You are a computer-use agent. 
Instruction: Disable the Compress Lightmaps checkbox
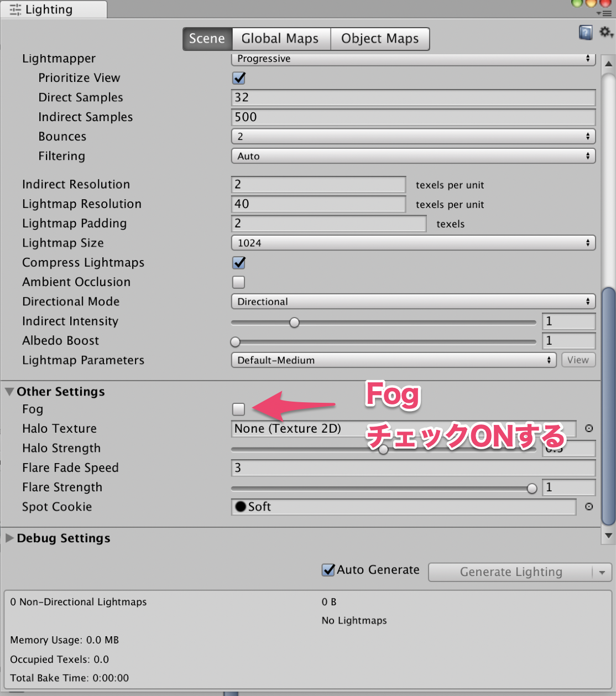click(238, 262)
